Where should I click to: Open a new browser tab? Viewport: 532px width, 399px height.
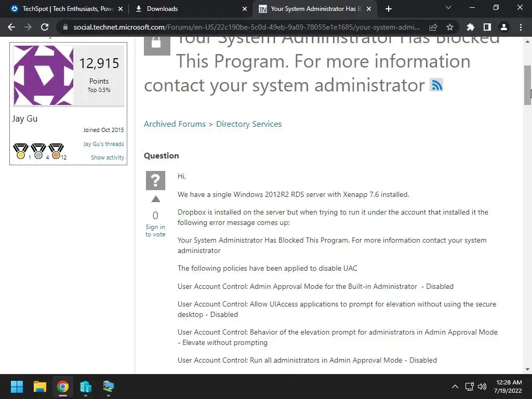(389, 9)
